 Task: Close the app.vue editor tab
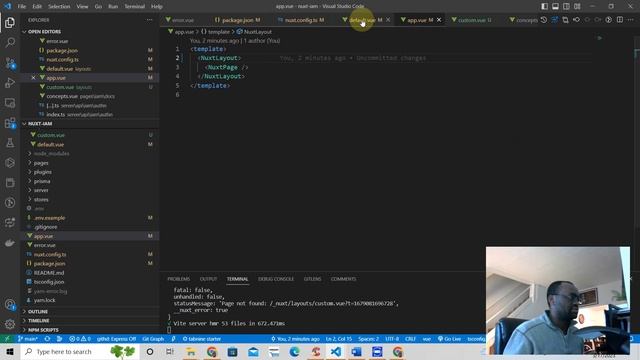[x=439, y=20]
